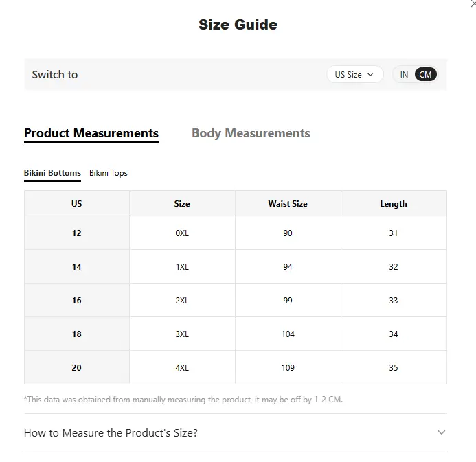Select the CM unit option
Image resolution: width=476 pixels, height=462 pixels.
pyautogui.click(x=426, y=74)
